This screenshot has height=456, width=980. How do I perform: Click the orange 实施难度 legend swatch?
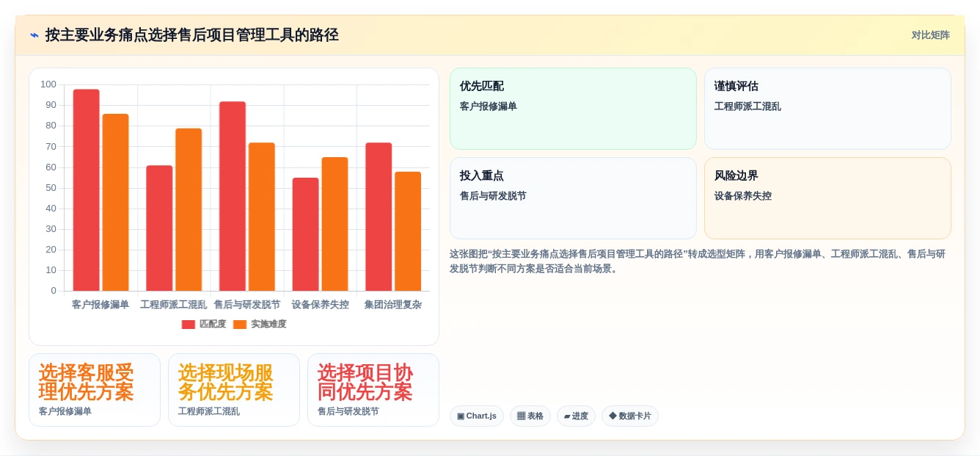coord(240,325)
